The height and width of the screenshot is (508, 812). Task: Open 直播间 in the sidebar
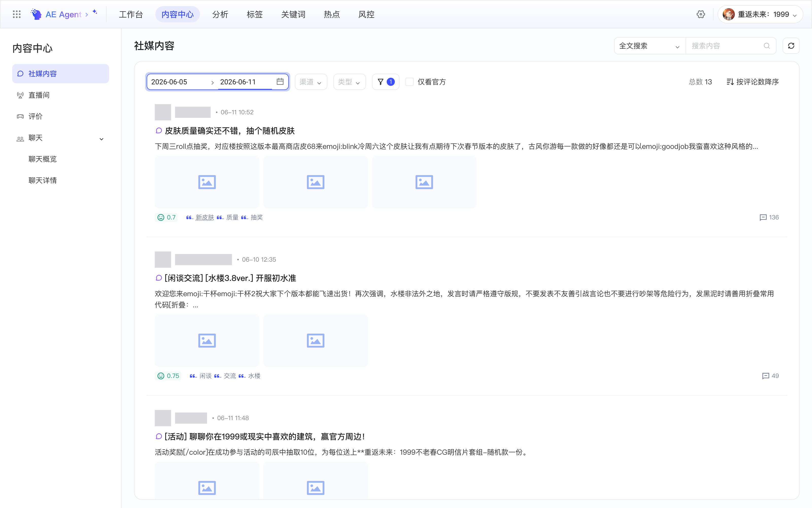click(x=60, y=95)
